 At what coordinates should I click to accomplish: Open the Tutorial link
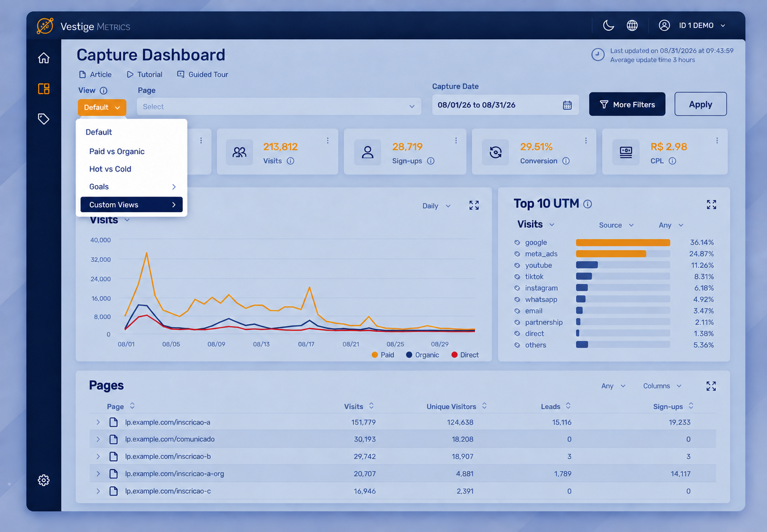[145, 74]
